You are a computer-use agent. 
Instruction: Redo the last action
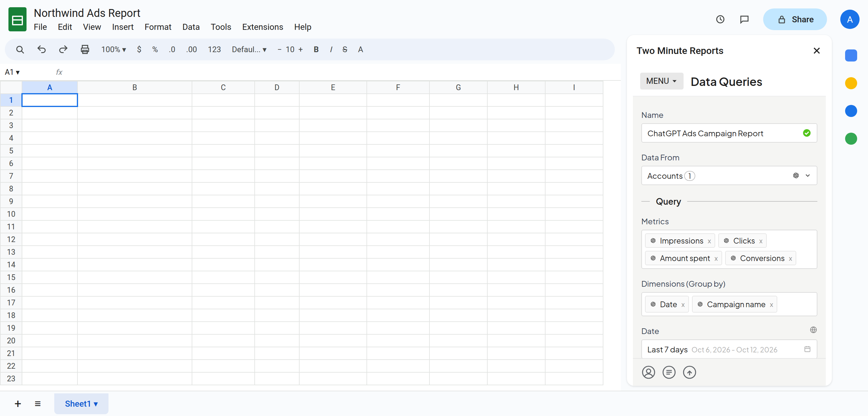tap(63, 49)
